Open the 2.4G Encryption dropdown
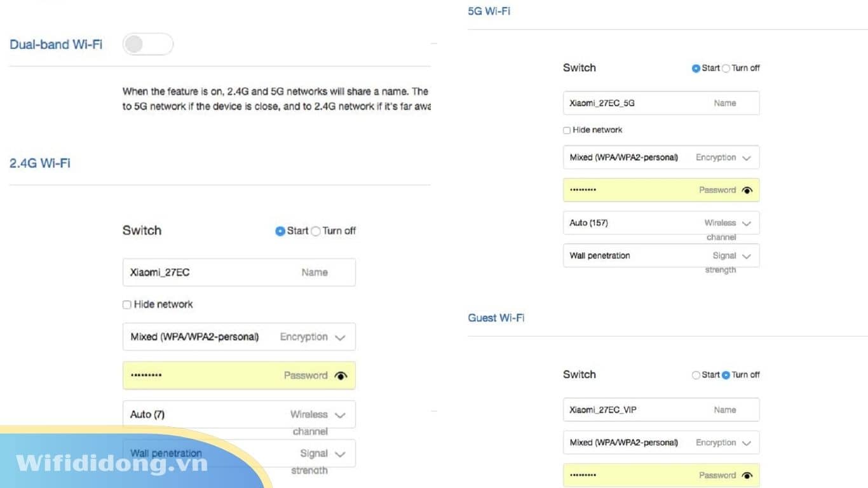 pos(340,337)
